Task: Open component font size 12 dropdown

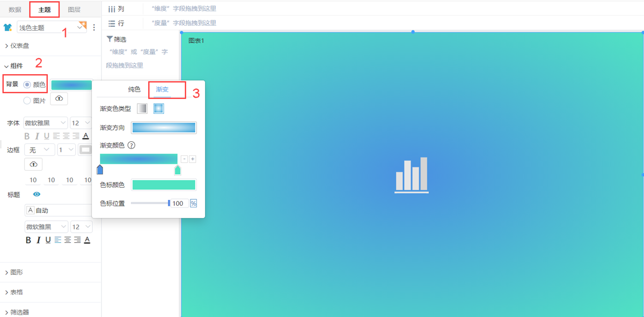Action: 81,123
